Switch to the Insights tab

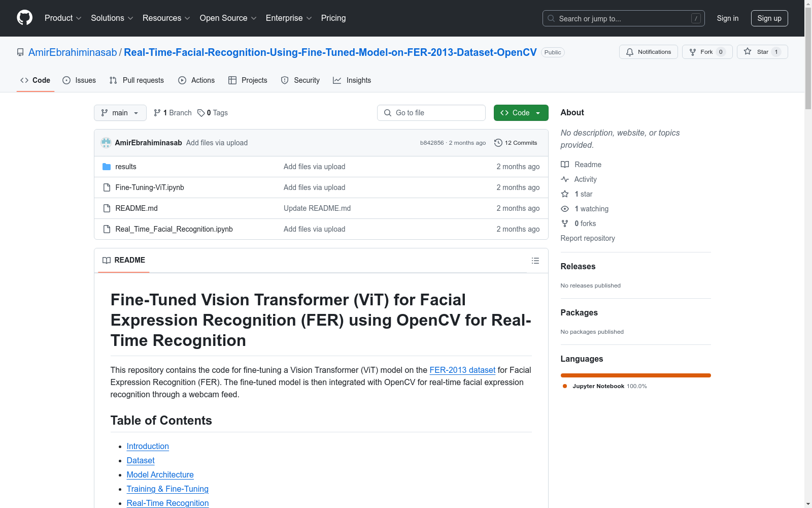[352, 80]
